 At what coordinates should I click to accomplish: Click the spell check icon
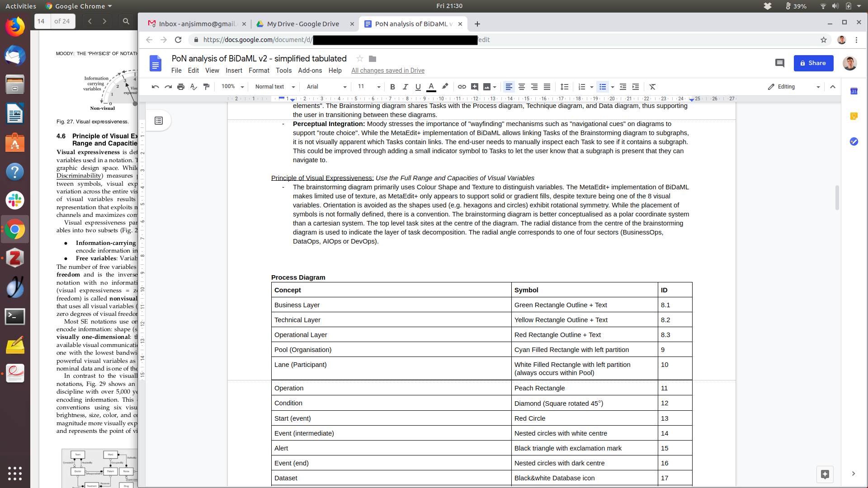193,87
